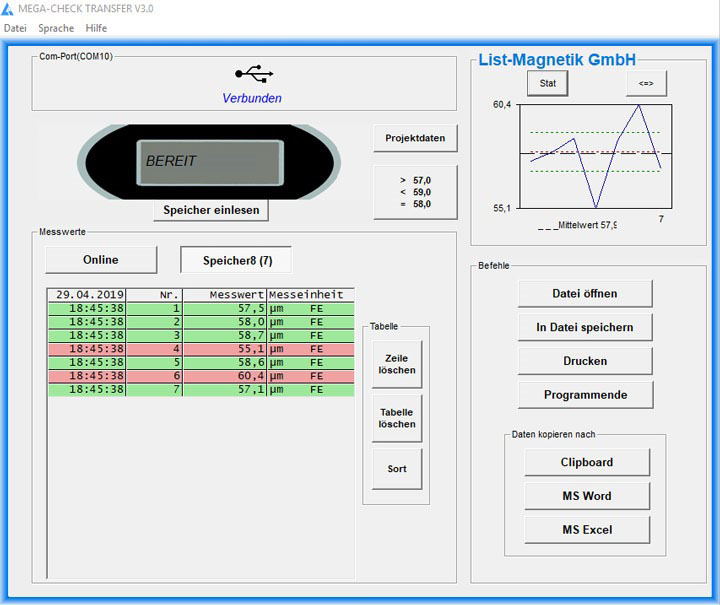
Task: Click Tabelle löschen button
Action: pyautogui.click(x=397, y=418)
